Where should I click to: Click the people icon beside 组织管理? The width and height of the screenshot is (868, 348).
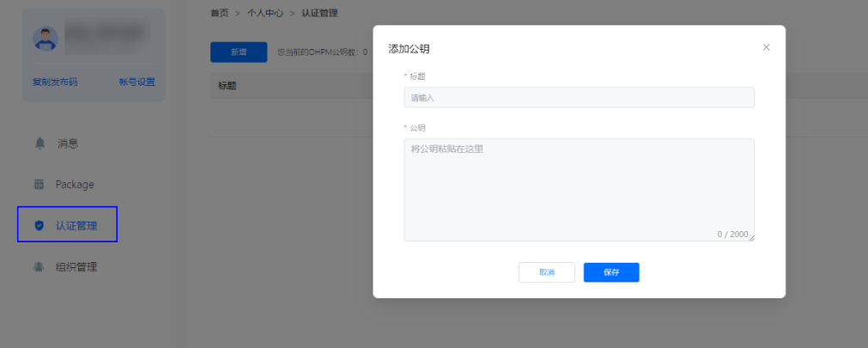(x=39, y=267)
